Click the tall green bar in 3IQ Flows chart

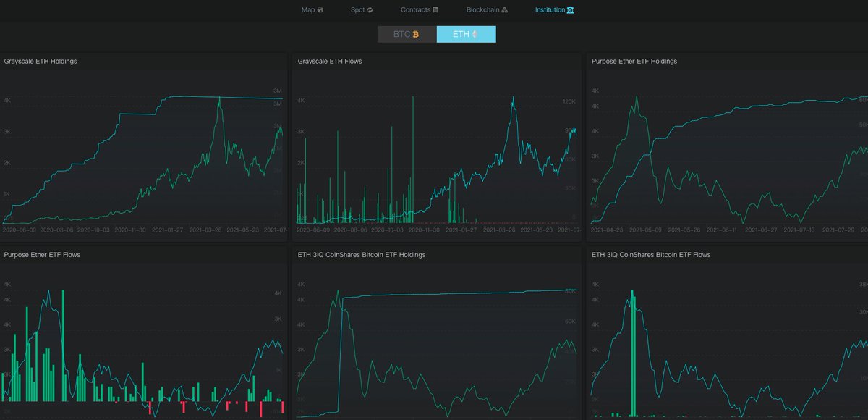click(x=633, y=353)
